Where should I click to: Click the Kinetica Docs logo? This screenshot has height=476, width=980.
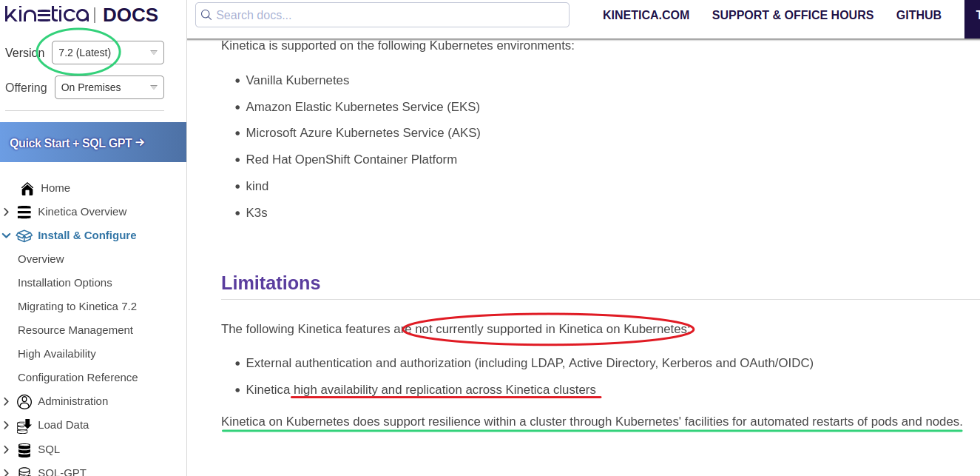click(81, 14)
